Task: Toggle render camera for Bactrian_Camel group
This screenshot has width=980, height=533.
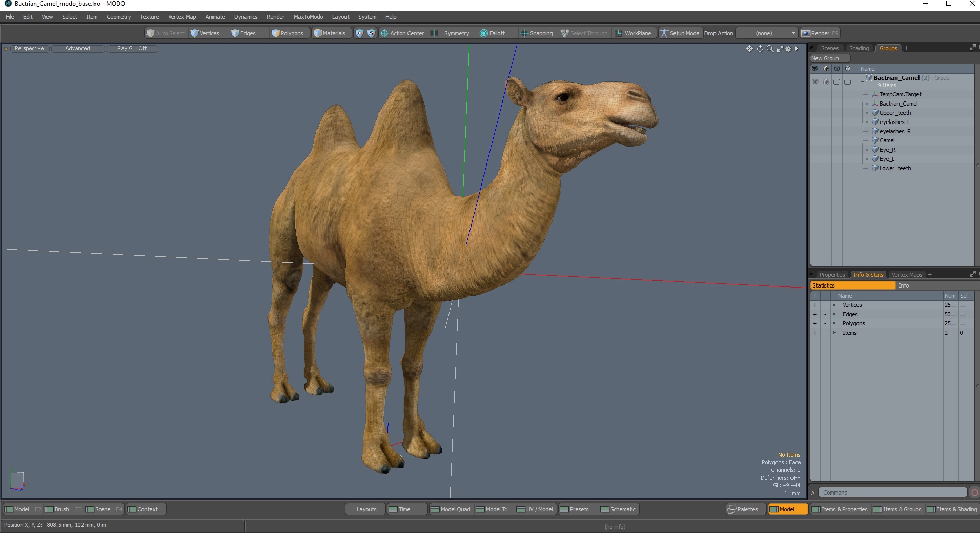Action: click(826, 81)
